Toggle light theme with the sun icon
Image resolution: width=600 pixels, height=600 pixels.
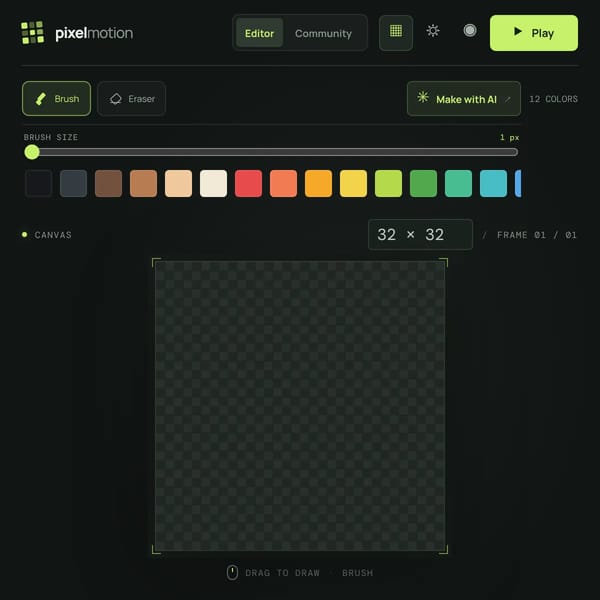433,31
